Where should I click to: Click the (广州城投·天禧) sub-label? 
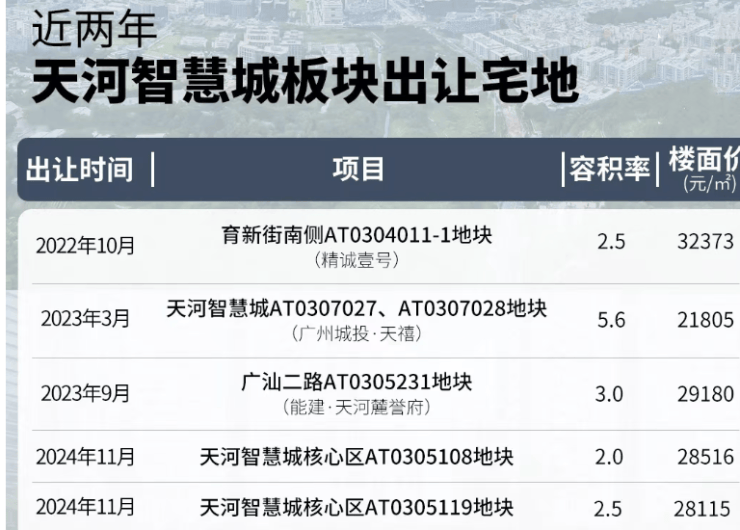click(x=357, y=334)
